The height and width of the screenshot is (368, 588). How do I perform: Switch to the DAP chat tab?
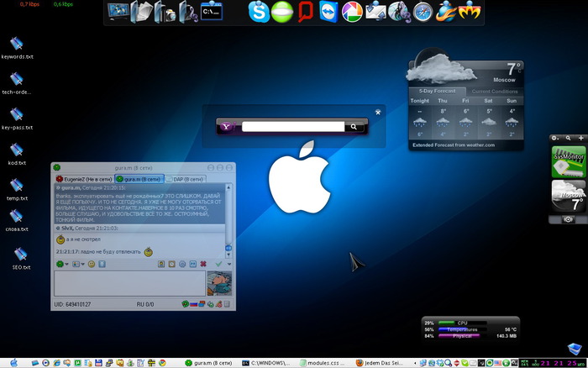click(186, 179)
